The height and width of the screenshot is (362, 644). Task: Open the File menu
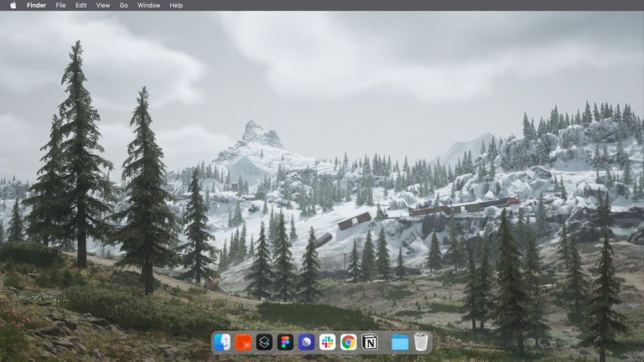pos(60,5)
